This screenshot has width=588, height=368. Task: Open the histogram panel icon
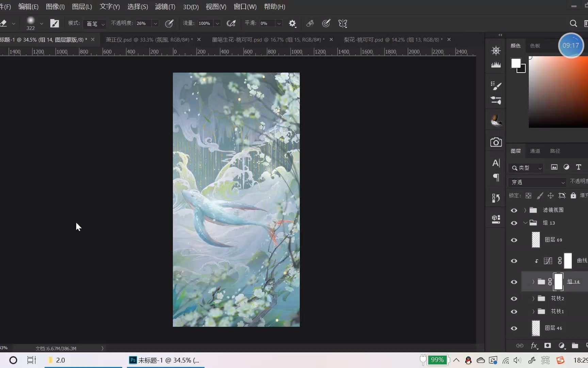(496, 65)
